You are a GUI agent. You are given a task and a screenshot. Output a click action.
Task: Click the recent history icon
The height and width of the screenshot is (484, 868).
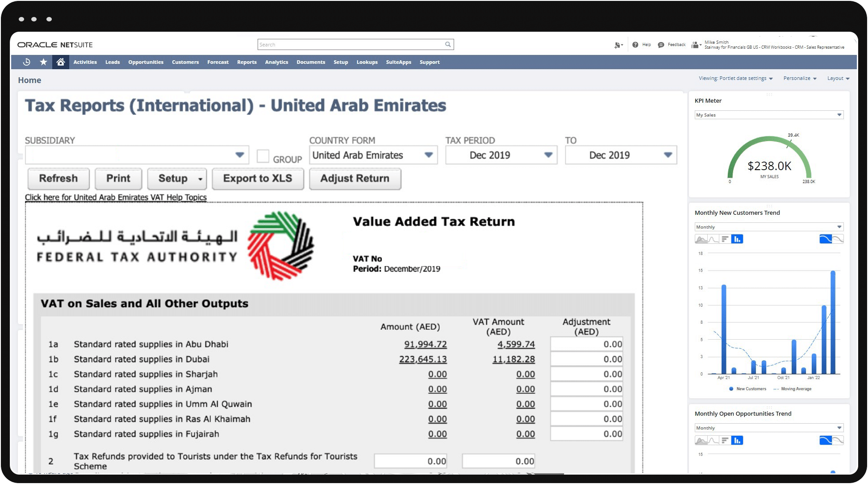27,62
